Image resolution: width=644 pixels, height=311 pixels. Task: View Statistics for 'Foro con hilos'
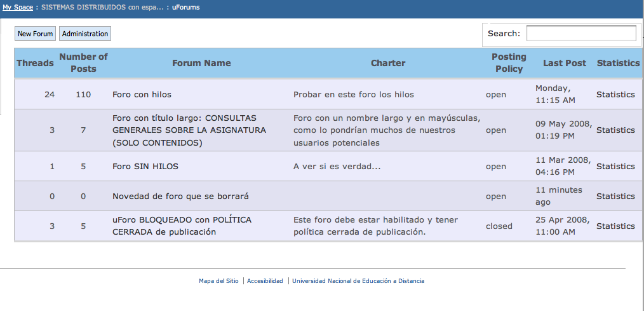tap(615, 95)
